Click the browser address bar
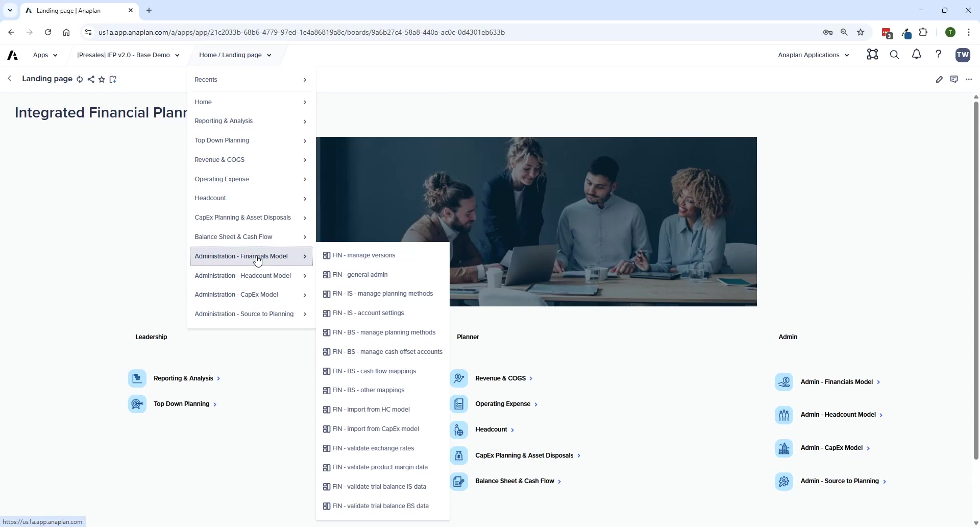This screenshot has width=980, height=527. click(x=306, y=32)
